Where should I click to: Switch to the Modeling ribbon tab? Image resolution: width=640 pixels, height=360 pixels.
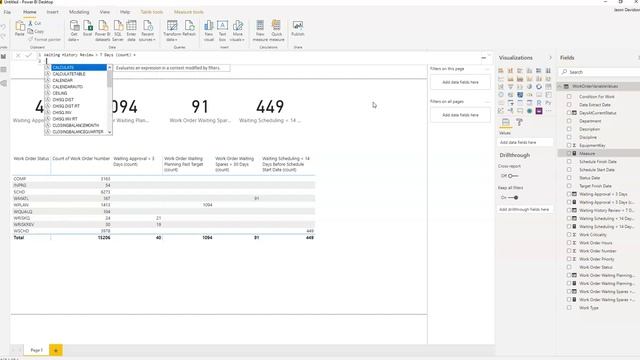coord(79,12)
